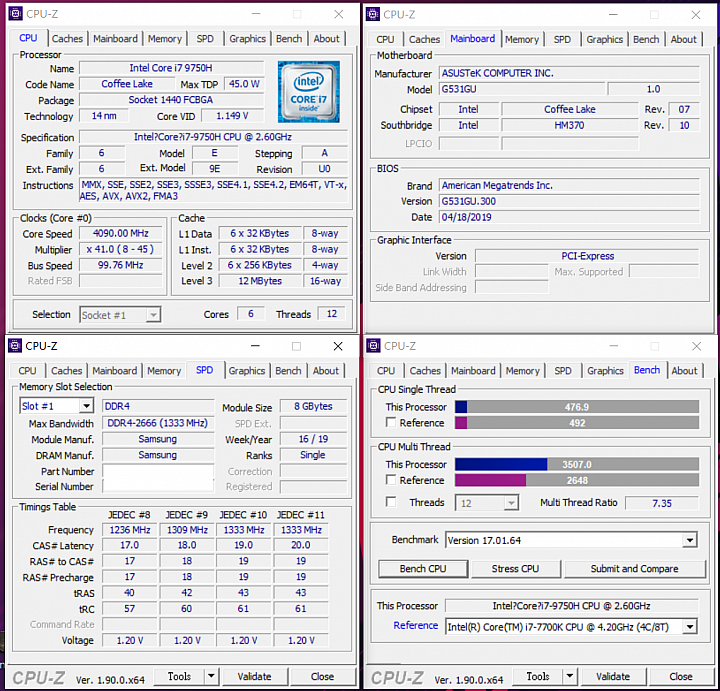Click the BIOS version G531GU.300
Screen dimensions: 720x691
(x=569, y=201)
